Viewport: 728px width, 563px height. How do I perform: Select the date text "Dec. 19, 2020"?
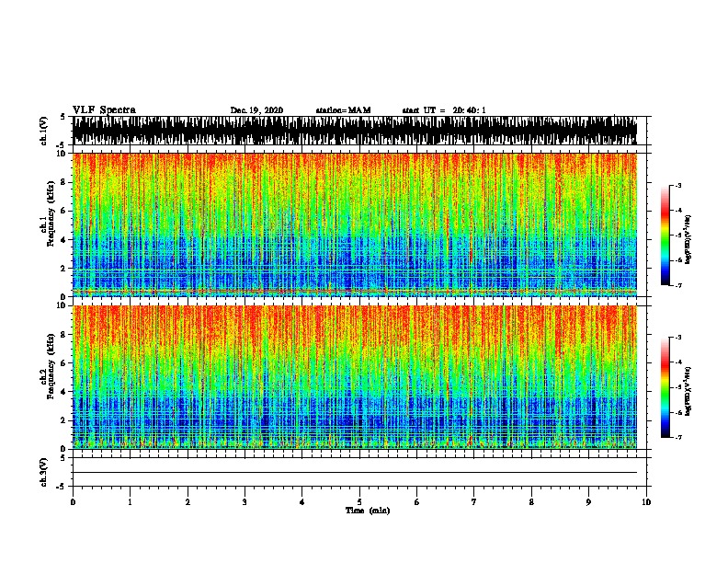256,110
